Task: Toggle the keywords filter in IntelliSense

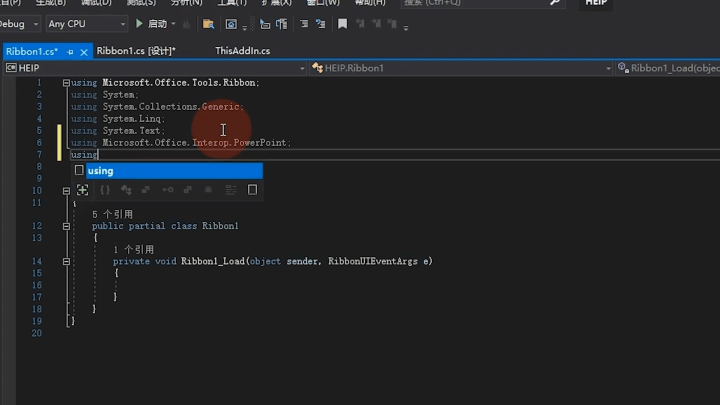Action: [x=231, y=190]
